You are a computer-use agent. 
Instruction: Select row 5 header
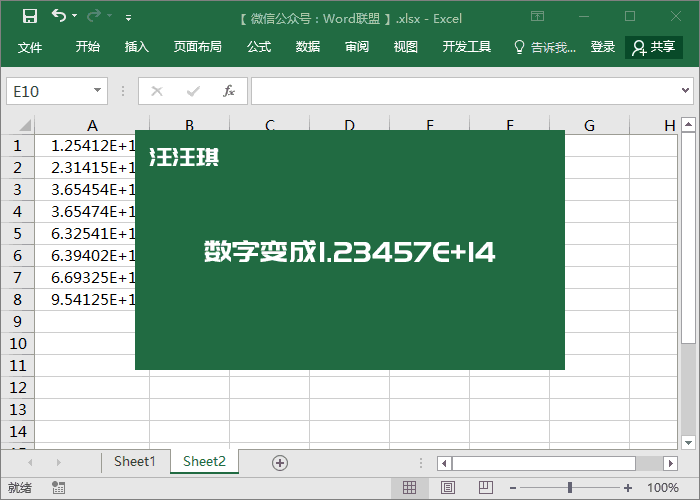[x=17, y=233]
